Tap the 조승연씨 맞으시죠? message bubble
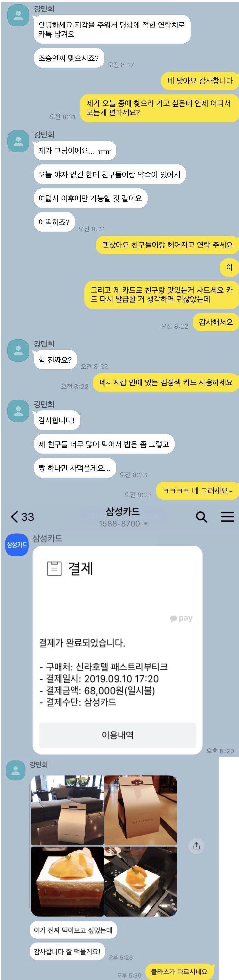 69,58
